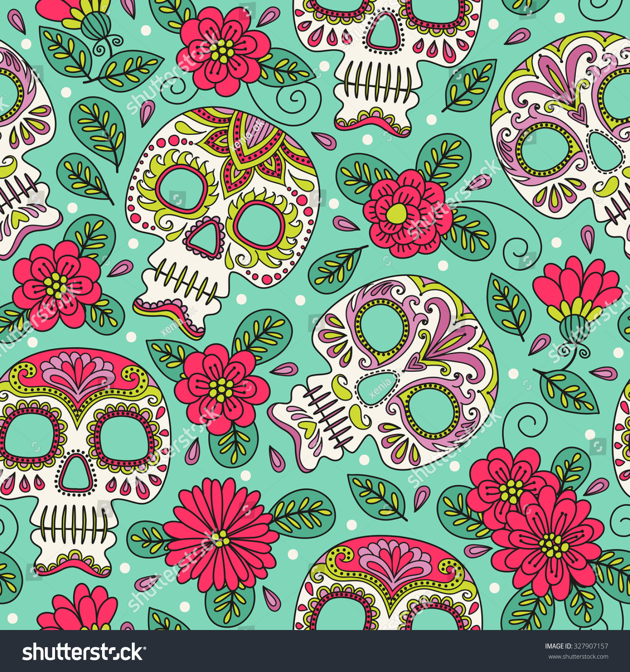Image resolution: width=630 pixels, height=672 pixels.
Task: Click the left eye socket of the green-eyed skull
Action: (181, 189)
